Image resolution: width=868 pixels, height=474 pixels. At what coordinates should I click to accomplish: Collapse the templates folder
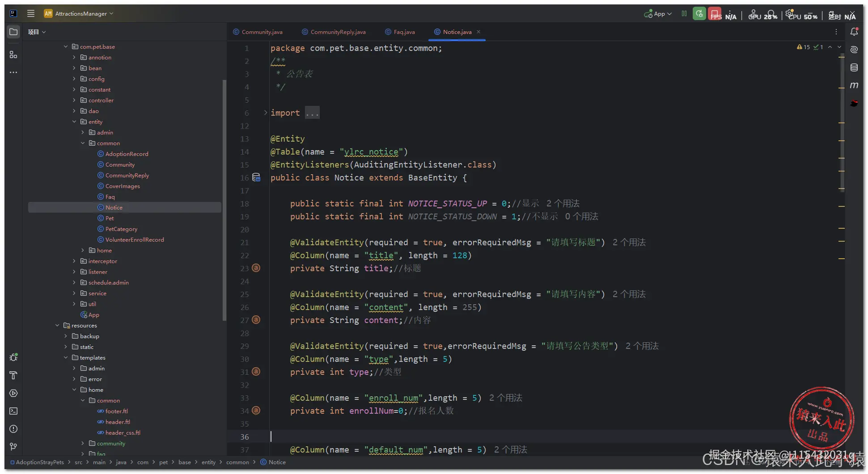click(x=66, y=357)
